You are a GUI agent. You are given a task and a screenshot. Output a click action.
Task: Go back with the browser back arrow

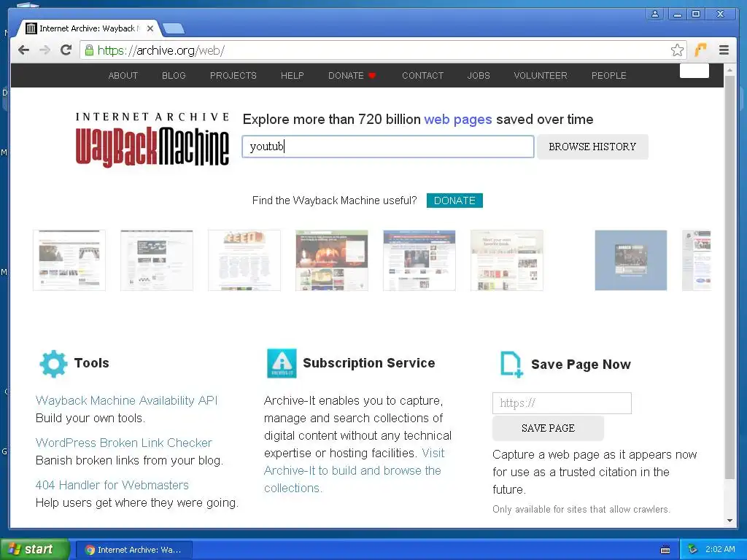point(23,50)
